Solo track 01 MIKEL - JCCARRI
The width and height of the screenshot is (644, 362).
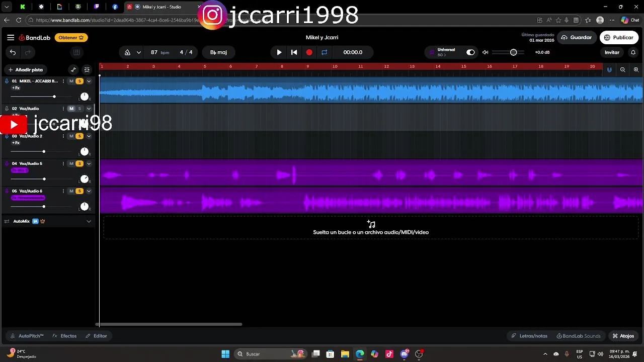[x=79, y=81]
